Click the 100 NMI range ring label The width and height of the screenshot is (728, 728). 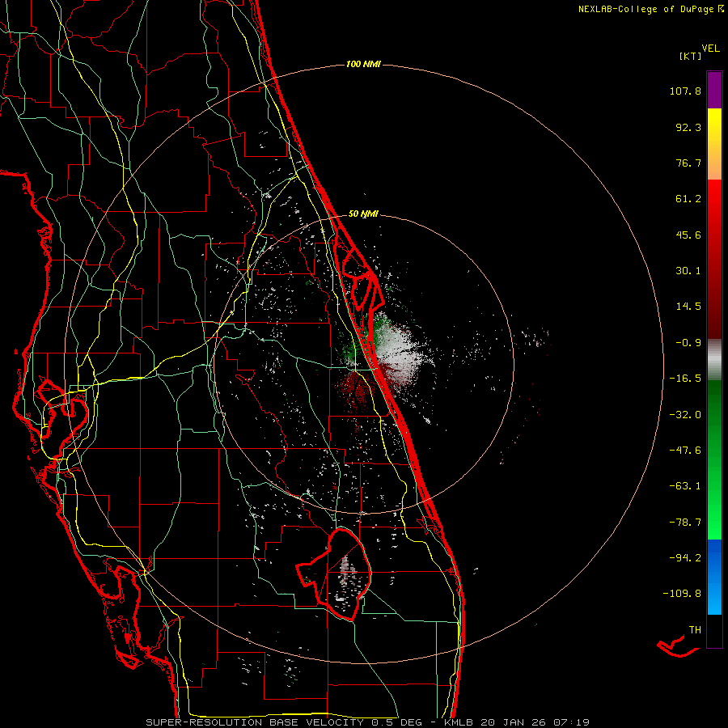tap(363, 64)
